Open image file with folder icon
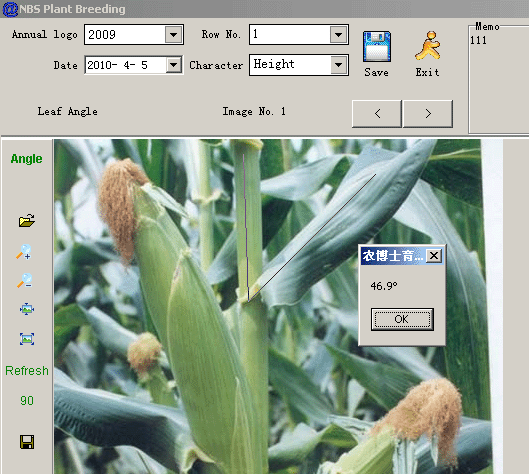Image resolution: width=529 pixels, height=474 pixels. tap(27, 221)
